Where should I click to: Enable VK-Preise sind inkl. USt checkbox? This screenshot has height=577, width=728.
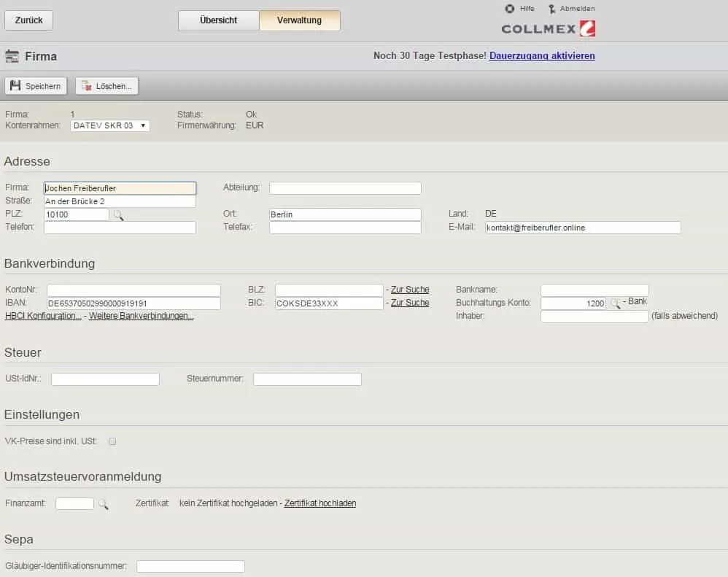point(112,441)
